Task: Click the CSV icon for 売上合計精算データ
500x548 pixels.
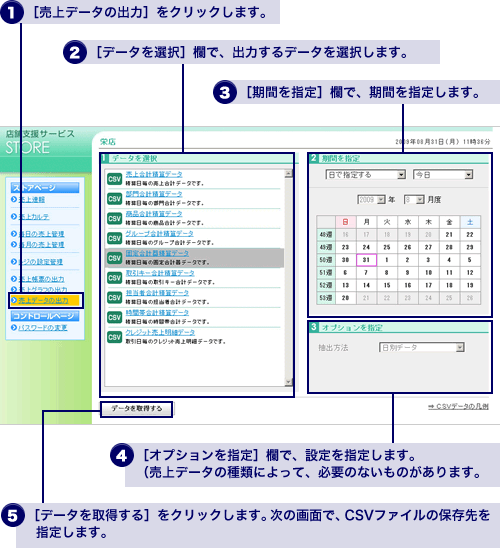Action: pos(114,179)
